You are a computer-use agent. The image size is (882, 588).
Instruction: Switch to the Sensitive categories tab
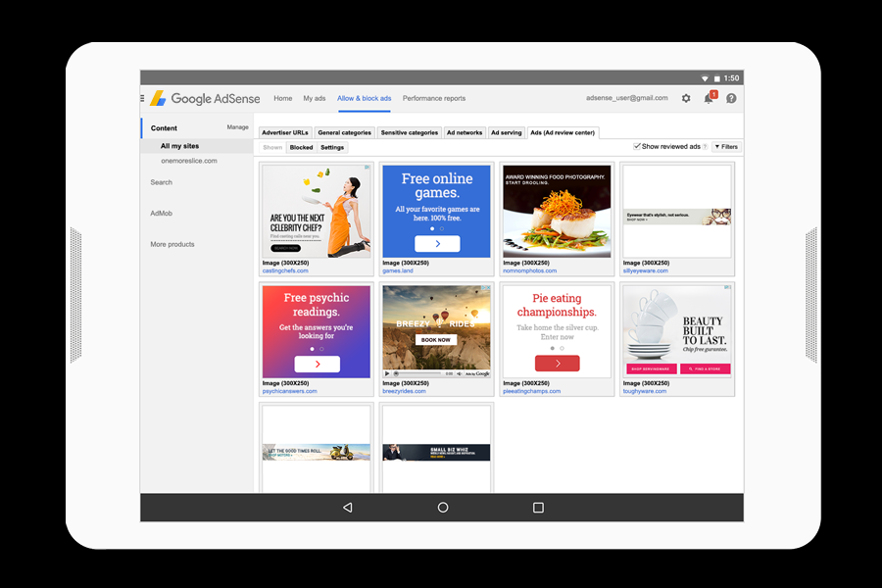coord(409,132)
